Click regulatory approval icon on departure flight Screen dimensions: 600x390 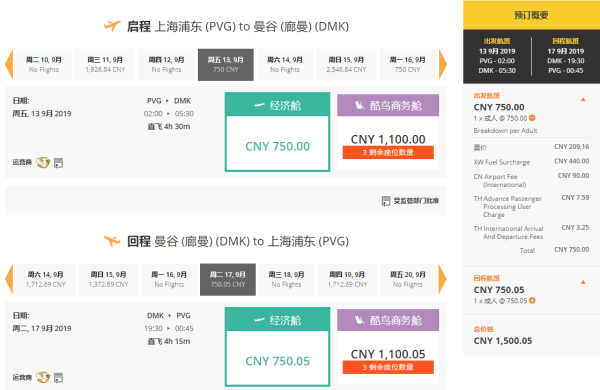click(58, 163)
